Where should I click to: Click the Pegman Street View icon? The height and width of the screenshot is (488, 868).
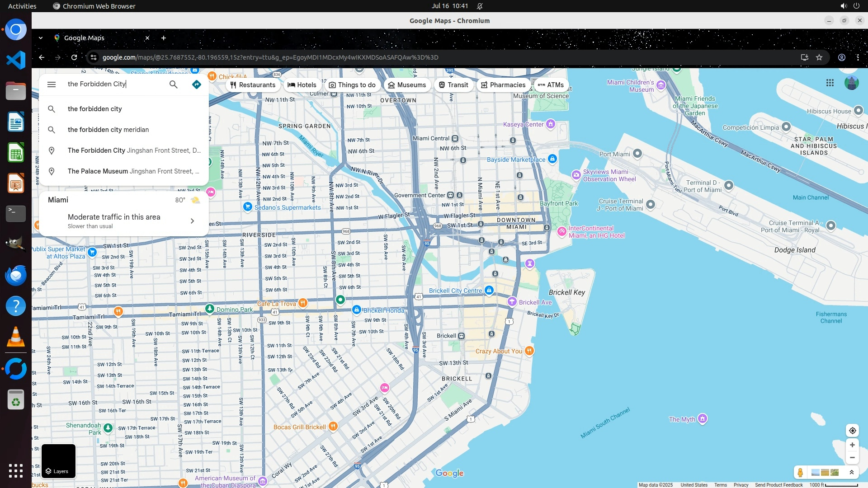(800, 473)
